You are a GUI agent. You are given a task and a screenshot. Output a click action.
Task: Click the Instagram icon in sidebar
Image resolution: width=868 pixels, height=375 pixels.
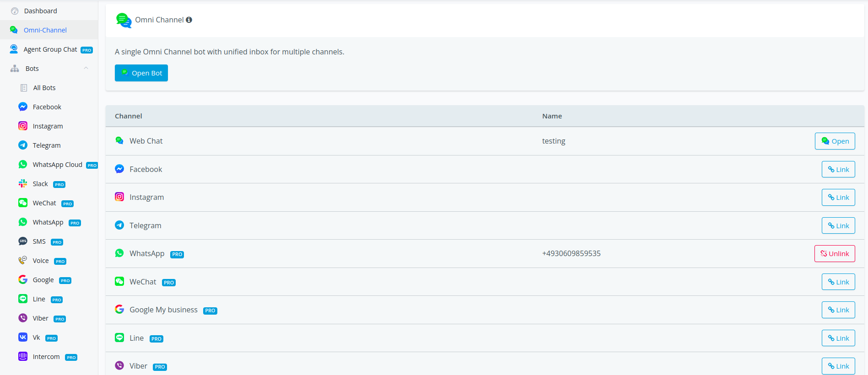[23, 126]
